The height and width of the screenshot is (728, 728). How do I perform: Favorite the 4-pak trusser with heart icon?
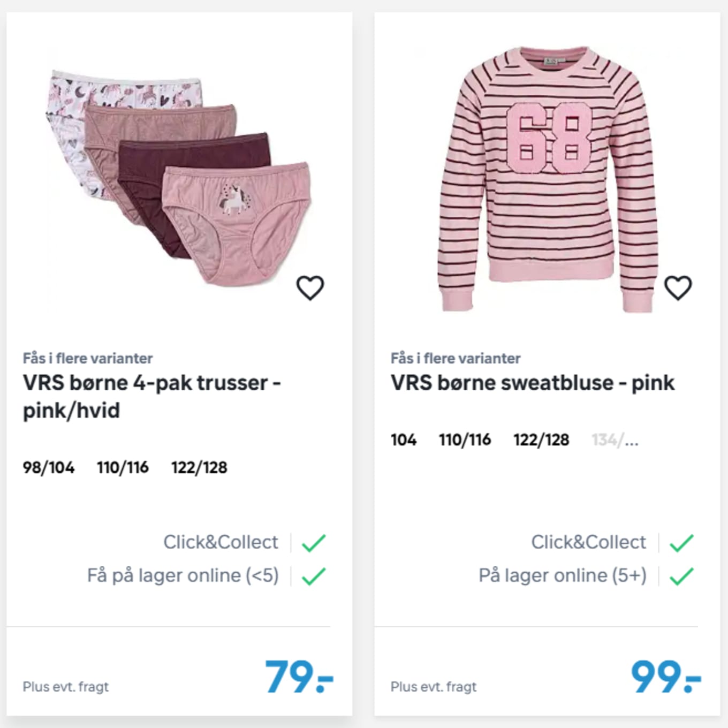tap(310, 288)
